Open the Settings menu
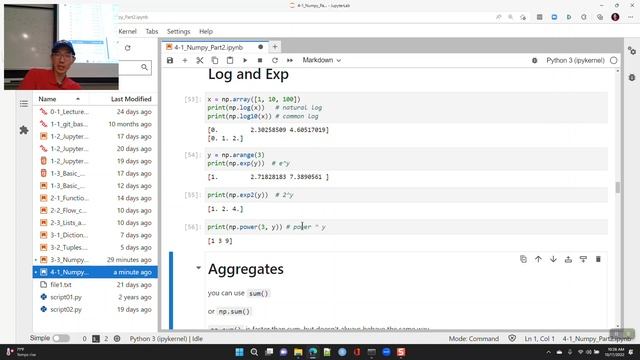Screen dimensions: 640x360 point(178,31)
